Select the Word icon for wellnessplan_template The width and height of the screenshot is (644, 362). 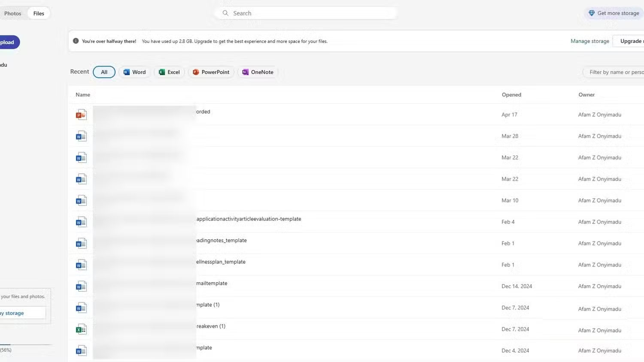tap(81, 265)
